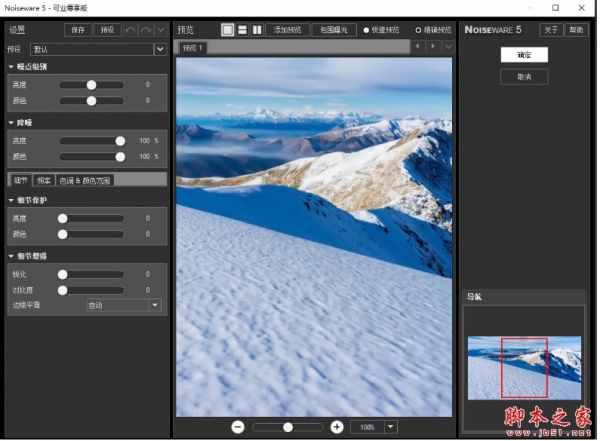Click the 取消 button
This screenshot has width=600, height=441.
coord(525,76)
